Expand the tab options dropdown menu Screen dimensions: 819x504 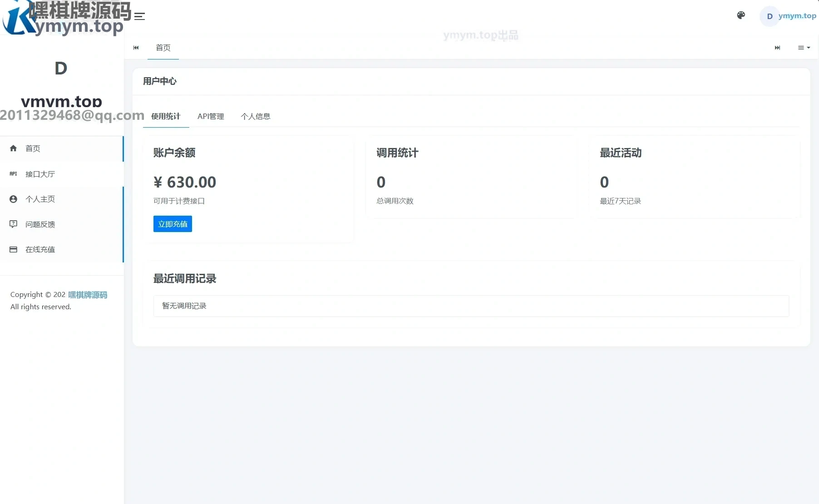coord(804,48)
